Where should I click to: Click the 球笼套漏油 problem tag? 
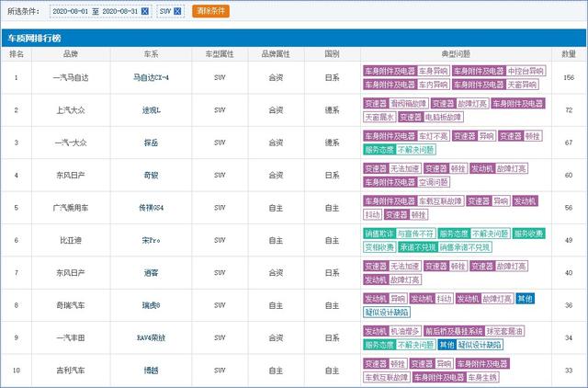pos(504,331)
